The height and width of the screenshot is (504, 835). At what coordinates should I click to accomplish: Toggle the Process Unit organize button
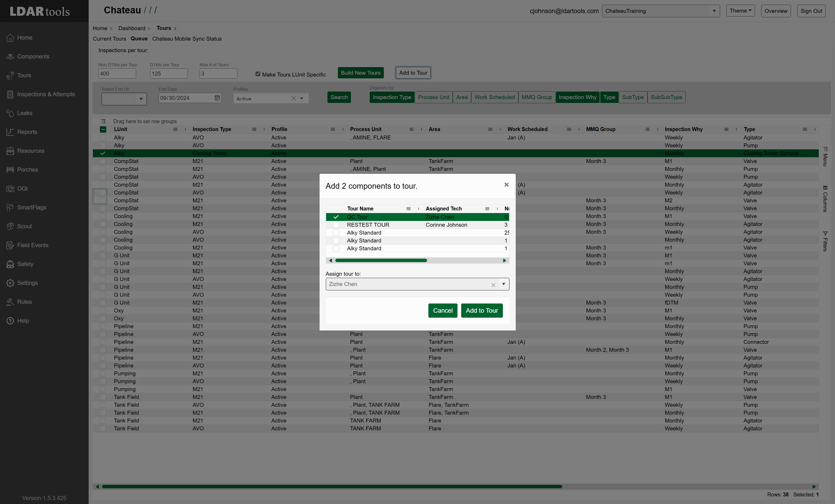point(433,97)
